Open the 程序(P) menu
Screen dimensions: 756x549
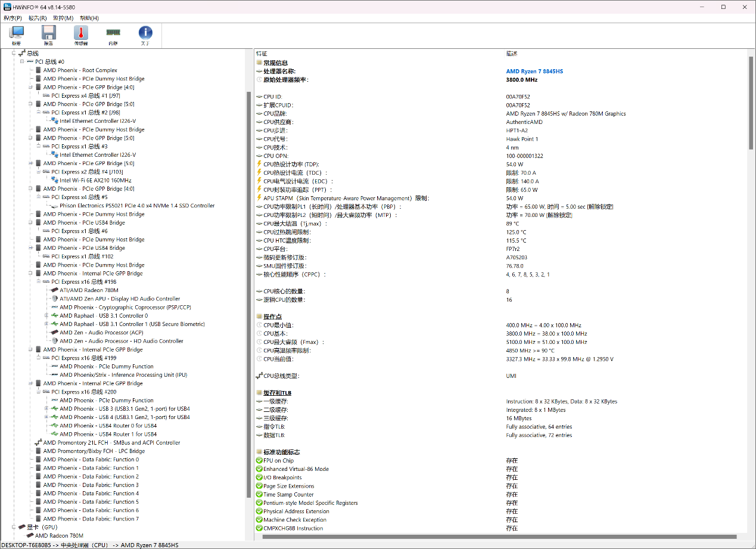[x=13, y=18]
